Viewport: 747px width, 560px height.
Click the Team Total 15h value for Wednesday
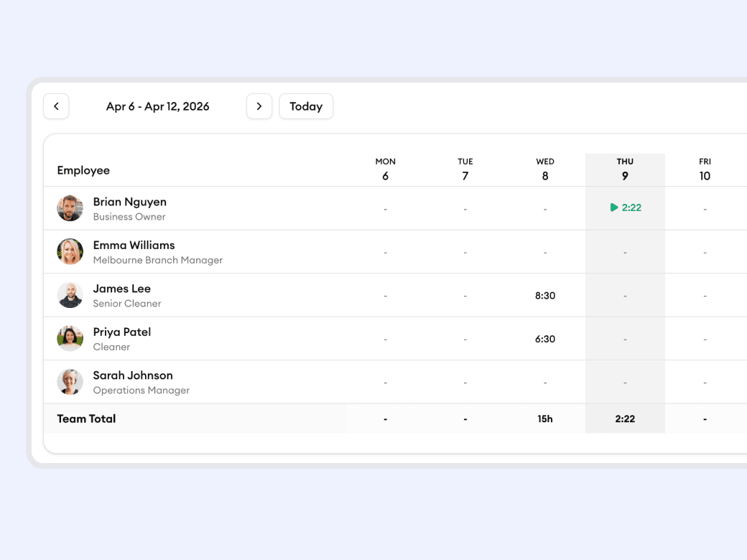tap(544, 418)
